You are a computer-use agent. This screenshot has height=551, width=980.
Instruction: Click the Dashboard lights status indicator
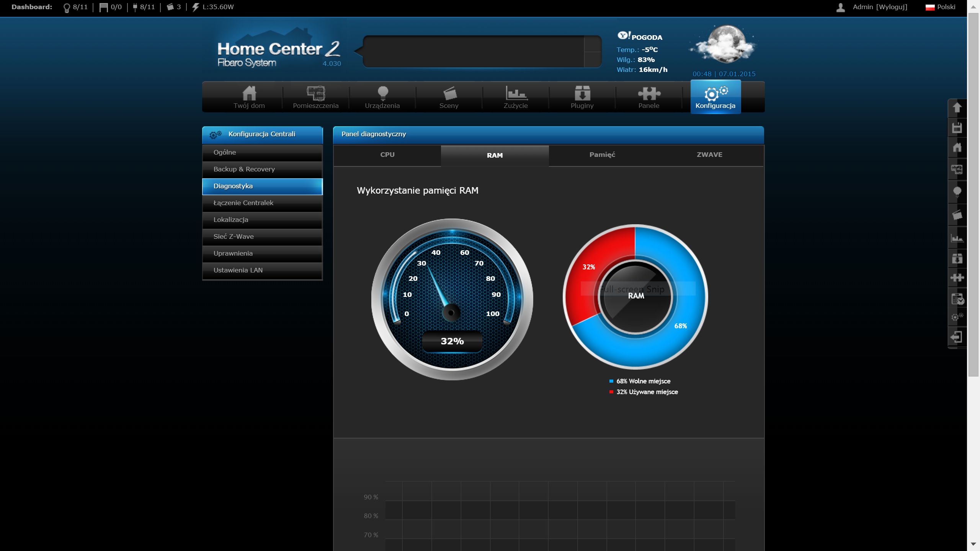[75, 7]
